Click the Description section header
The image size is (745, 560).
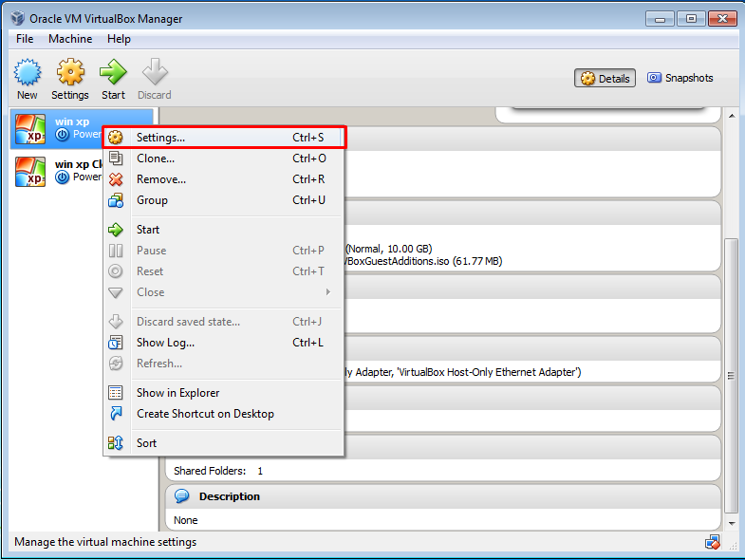(x=443, y=496)
